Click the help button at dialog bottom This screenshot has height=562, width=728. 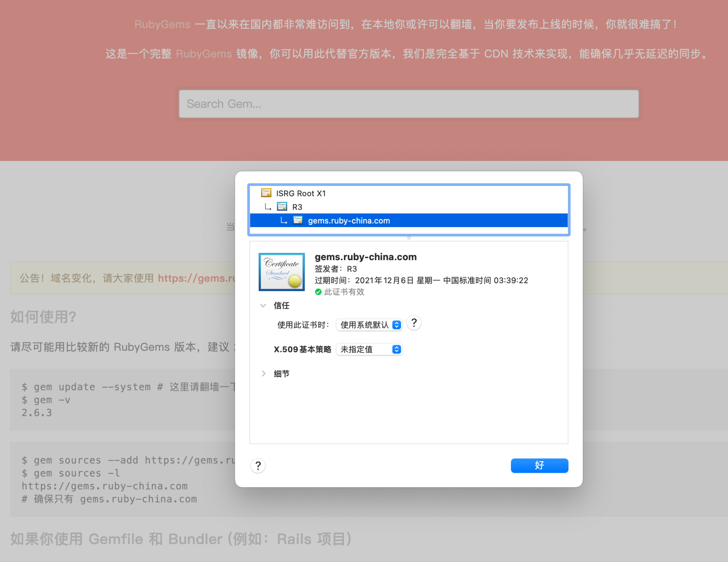pyautogui.click(x=258, y=466)
